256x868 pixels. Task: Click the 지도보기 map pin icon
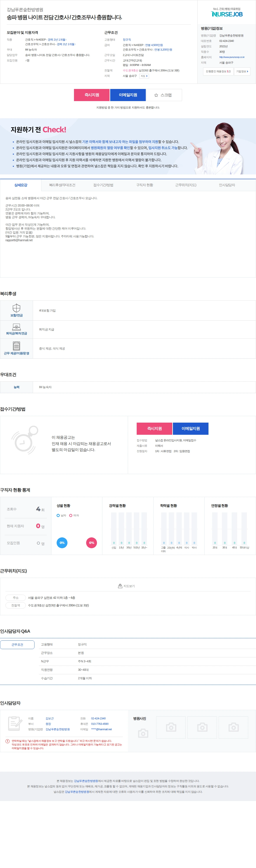[x=120, y=586]
